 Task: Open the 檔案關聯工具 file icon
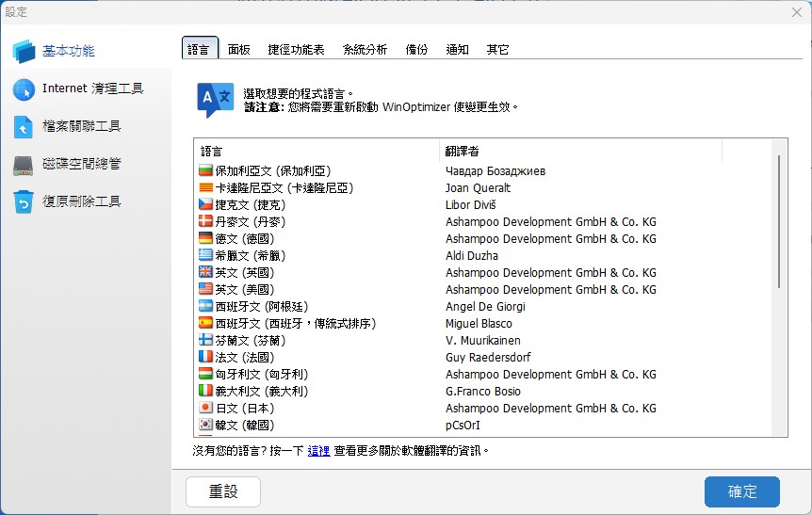coord(24,127)
